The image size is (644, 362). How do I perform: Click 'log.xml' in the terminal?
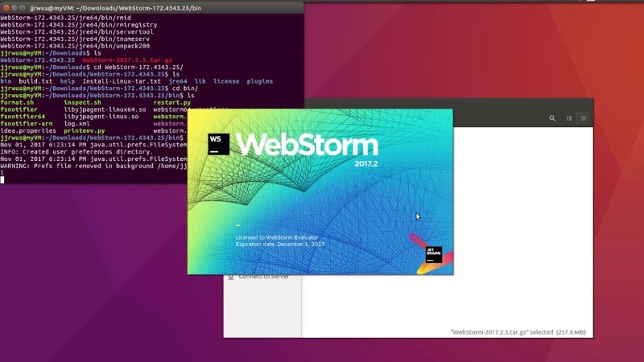click(76, 124)
